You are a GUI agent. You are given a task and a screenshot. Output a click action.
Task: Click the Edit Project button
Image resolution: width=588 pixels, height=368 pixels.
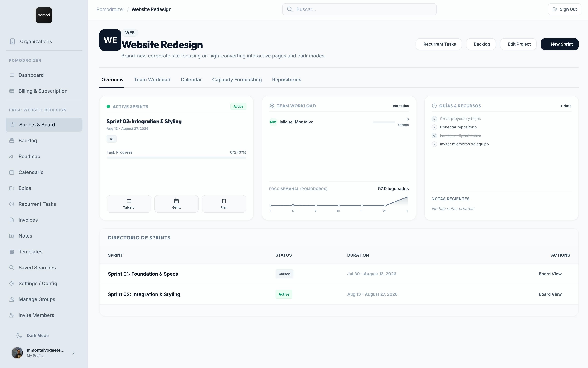point(518,44)
